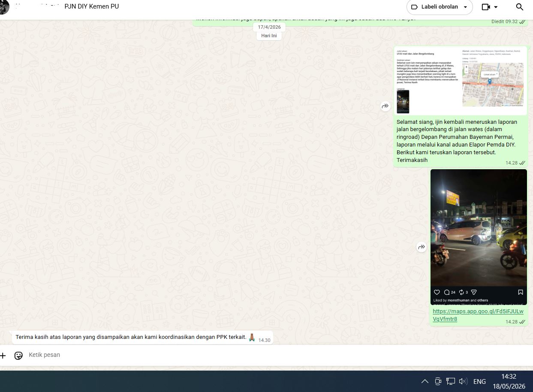Start a video call with camera icon
The image size is (533, 392).
click(486, 7)
